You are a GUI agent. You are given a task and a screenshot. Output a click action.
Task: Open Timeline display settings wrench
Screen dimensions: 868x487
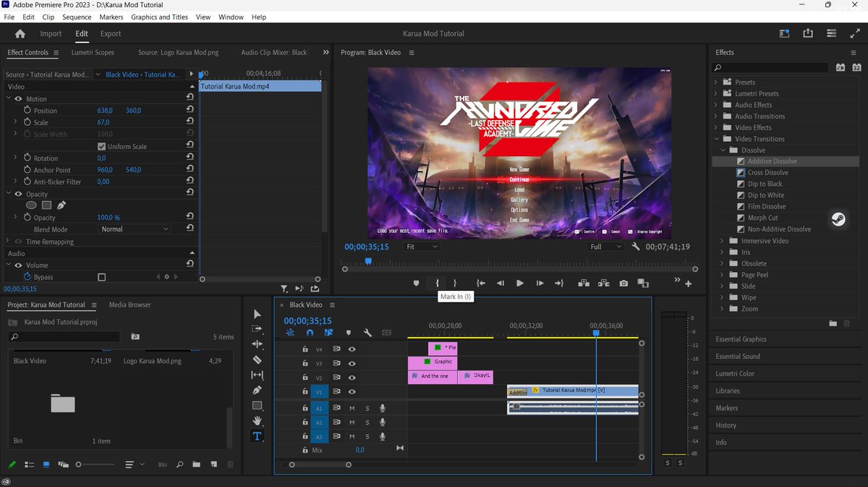tap(367, 333)
